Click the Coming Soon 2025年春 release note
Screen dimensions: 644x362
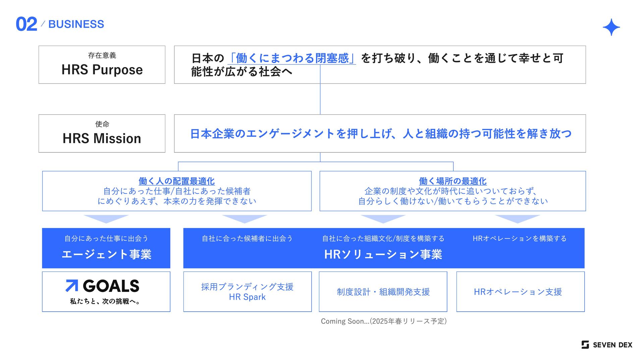(x=383, y=321)
